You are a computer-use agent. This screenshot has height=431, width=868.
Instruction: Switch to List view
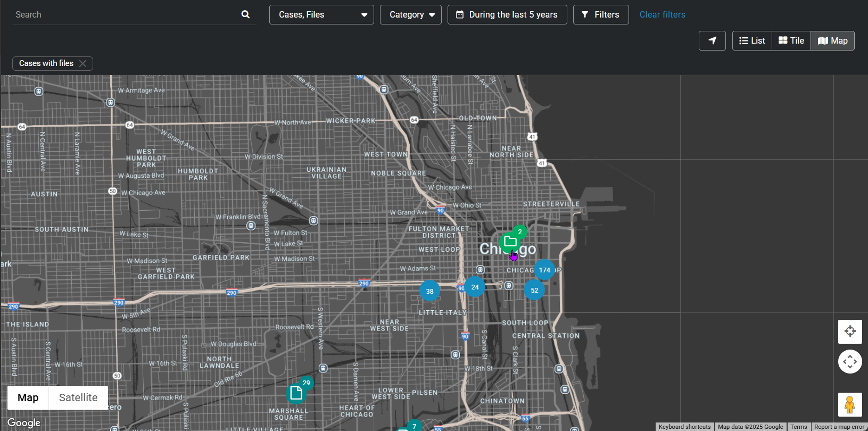click(752, 40)
